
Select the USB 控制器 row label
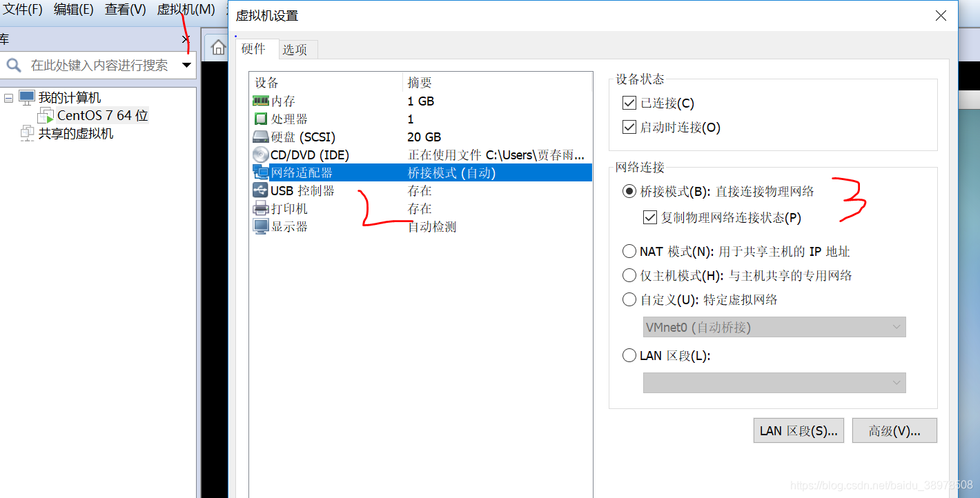[x=303, y=191]
